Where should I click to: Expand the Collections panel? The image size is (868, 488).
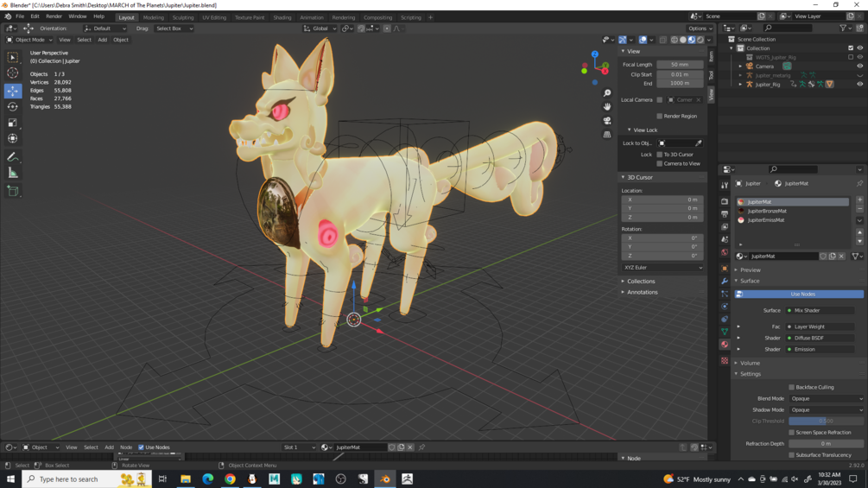tap(641, 281)
